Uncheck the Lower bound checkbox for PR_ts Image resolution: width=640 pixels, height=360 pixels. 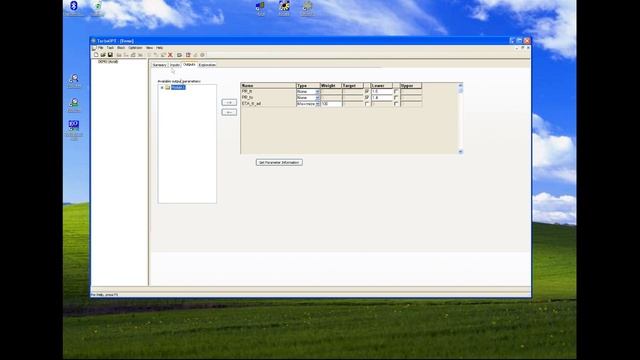367,98
